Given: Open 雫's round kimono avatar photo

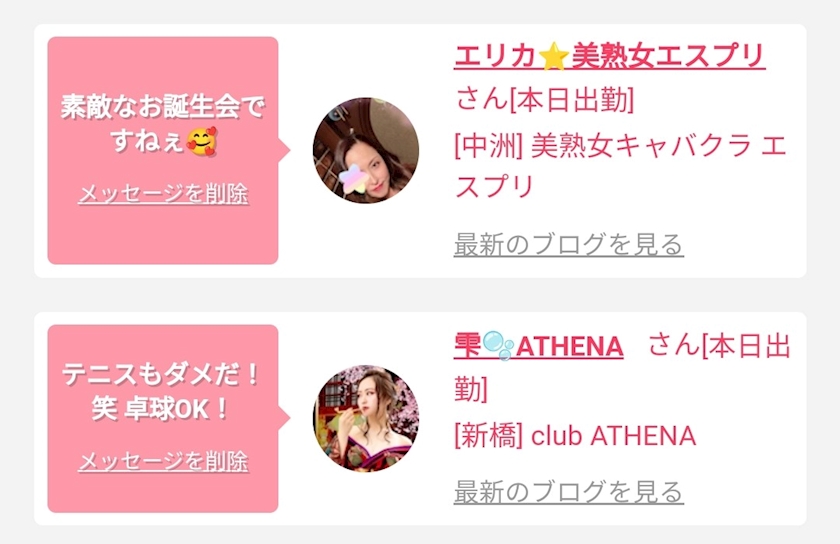Looking at the screenshot, I should [366, 418].
